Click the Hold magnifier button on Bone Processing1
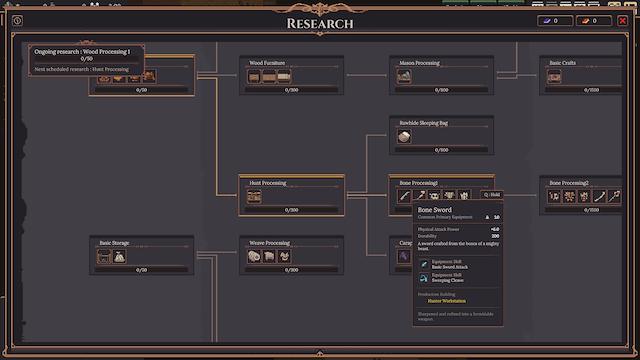This screenshot has width=640, height=360. (491, 195)
